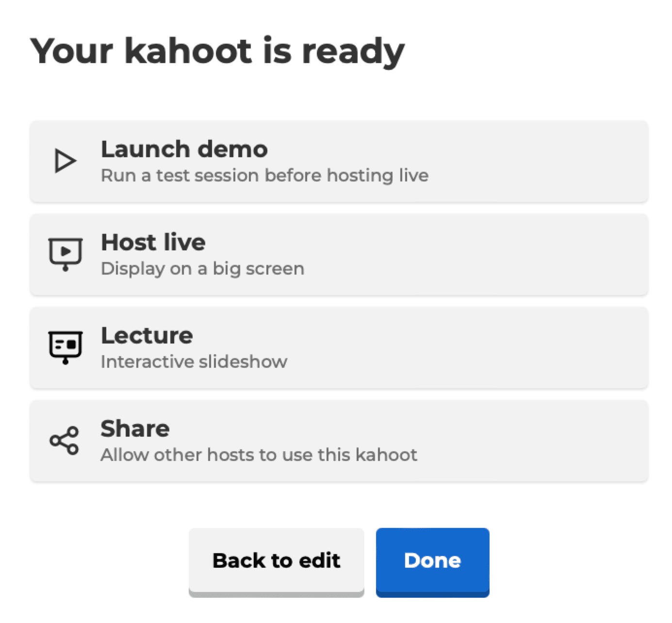Click the play triangle icon for Launch demo
This screenshot has width=672, height=623.
[65, 161]
